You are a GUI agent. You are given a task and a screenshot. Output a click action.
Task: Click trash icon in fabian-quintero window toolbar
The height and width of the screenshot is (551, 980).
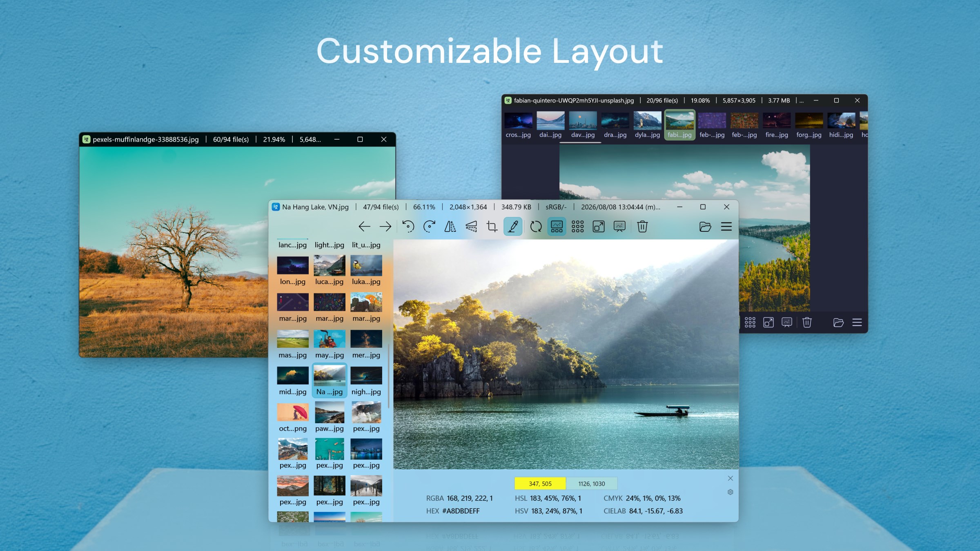pyautogui.click(x=807, y=322)
